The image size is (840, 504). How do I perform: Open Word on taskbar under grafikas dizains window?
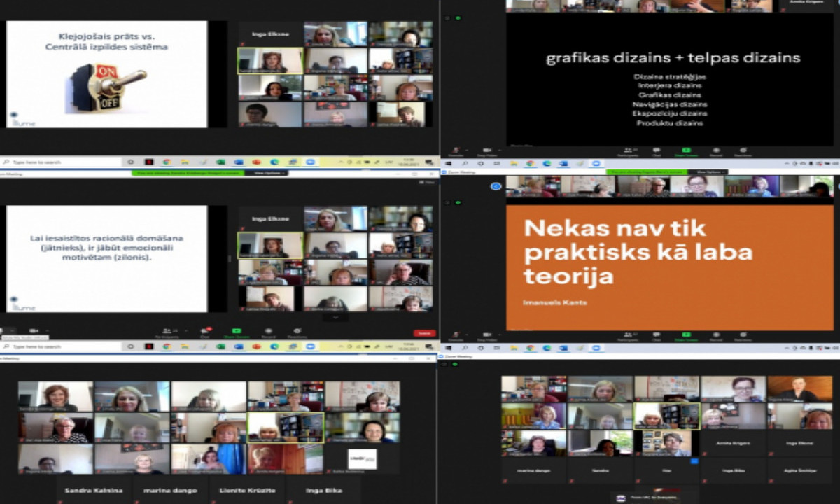click(x=563, y=163)
